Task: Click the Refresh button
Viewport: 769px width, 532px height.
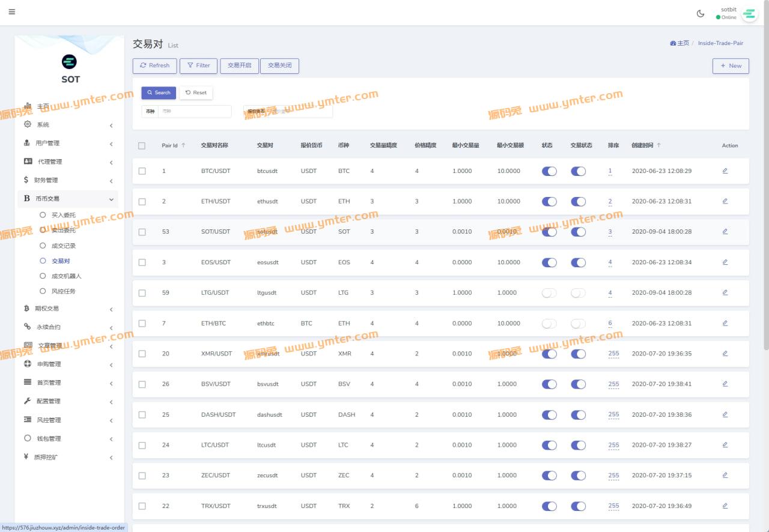Action: (155, 65)
